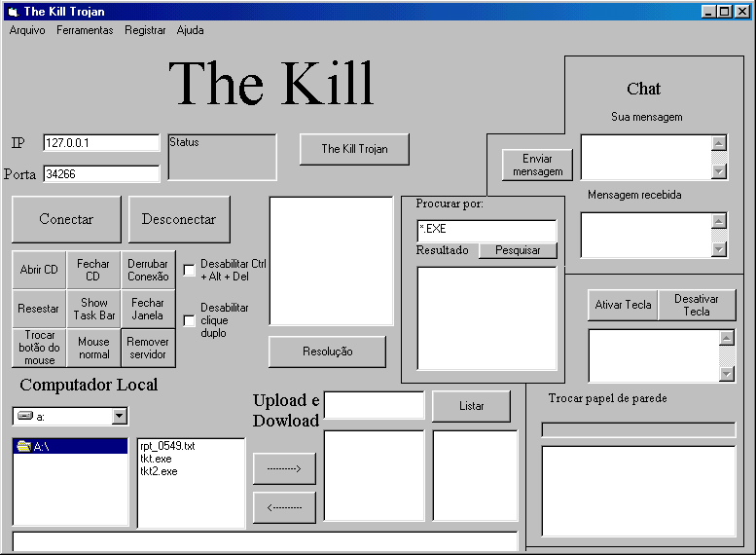Click the Resolução button
The width and height of the screenshot is (756, 555).
tap(327, 351)
